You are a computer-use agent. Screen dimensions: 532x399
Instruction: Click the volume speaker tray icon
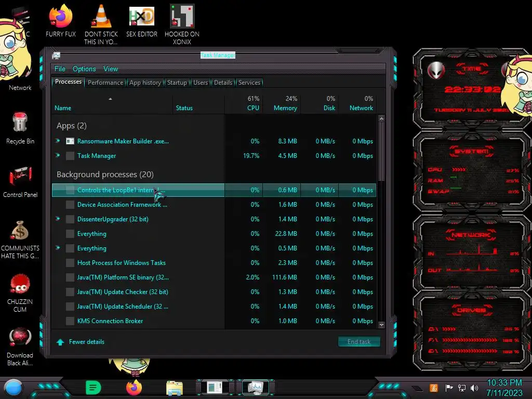tap(474, 388)
